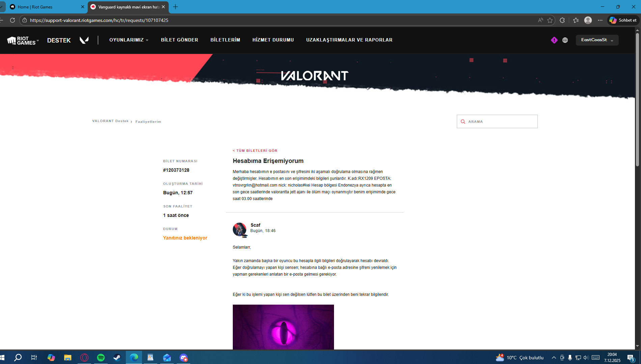The height and width of the screenshot is (364, 641).
Task: Click Scaf's profile avatar
Action: [x=240, y=230]
